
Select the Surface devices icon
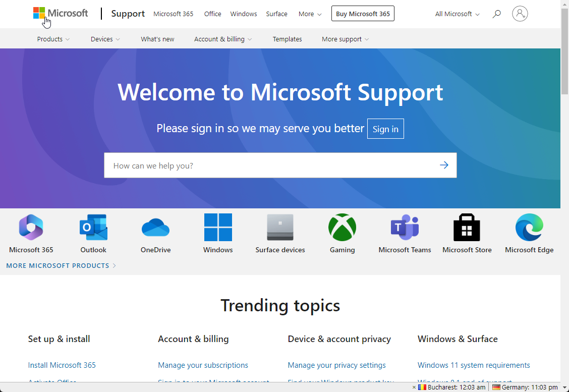[x=280, y=227]
